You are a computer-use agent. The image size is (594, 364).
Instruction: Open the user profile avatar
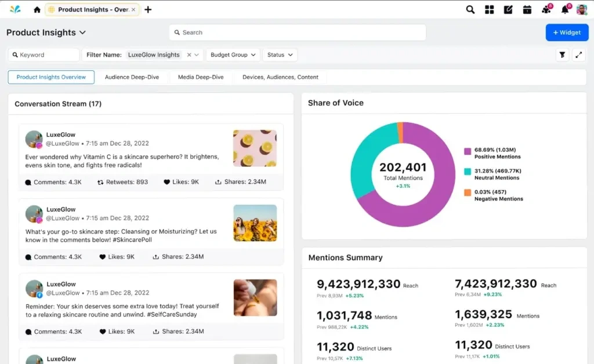click(x=581, y=9)
